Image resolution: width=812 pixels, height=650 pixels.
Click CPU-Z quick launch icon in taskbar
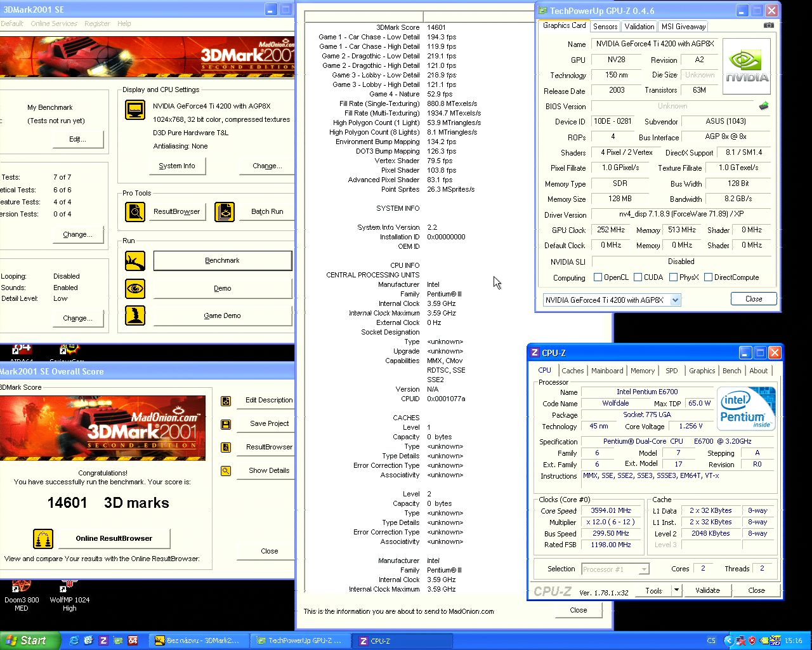(x=103, y=640)
